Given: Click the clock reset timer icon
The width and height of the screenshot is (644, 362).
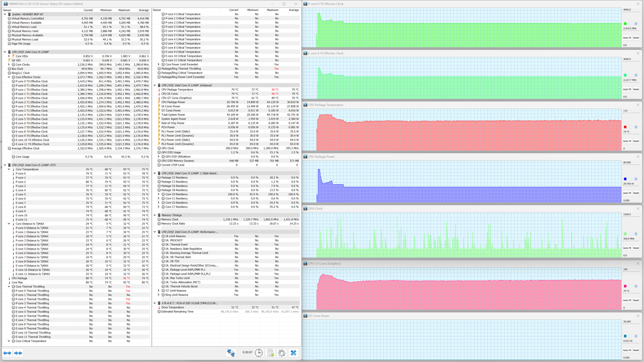Looking at the screenshot, I should point(258,353).
